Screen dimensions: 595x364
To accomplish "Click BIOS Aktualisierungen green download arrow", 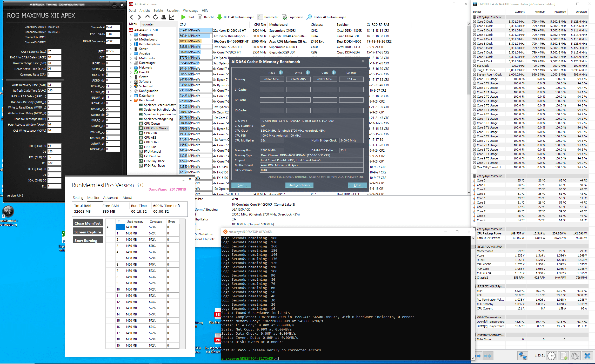I will point(219,17).
